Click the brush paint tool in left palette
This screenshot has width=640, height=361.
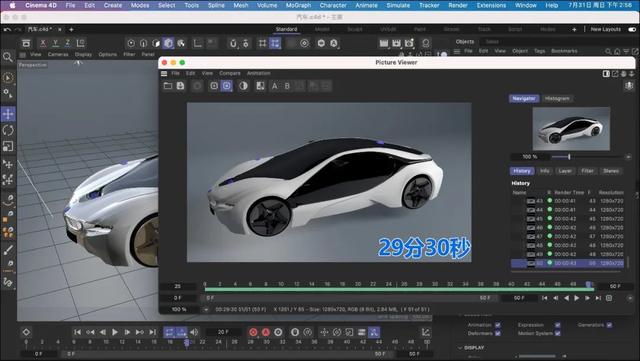click(8, 250)
